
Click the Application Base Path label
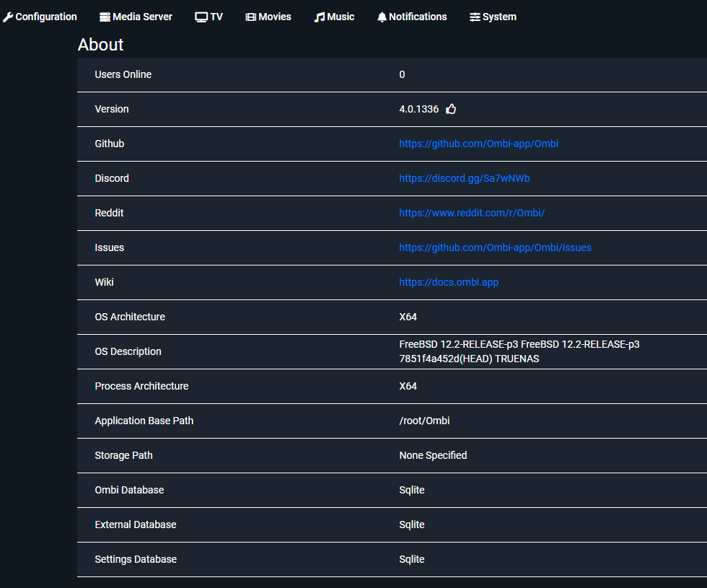(x=144, y=421)
